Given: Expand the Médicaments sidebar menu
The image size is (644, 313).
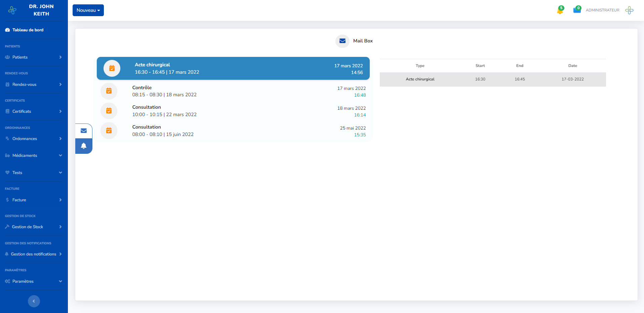Looking at the screenshot, I should click(34, 155).
